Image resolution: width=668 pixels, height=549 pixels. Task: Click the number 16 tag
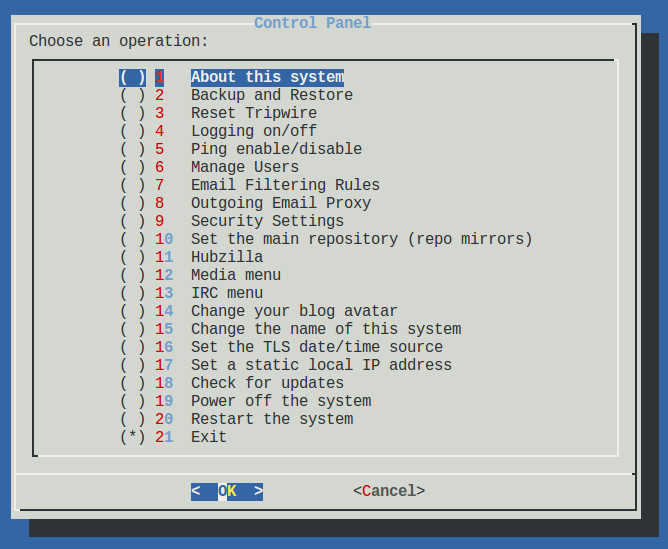164,347
